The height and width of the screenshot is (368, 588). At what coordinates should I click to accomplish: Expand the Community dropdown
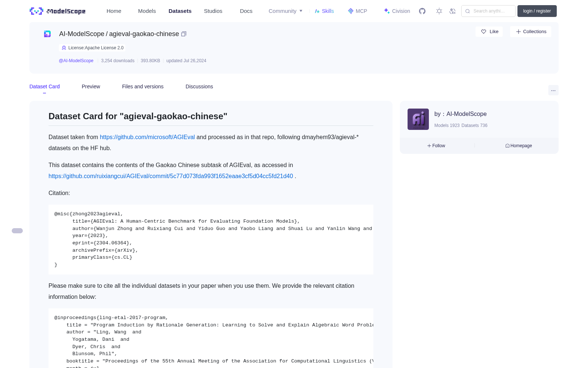pos(286,11)
